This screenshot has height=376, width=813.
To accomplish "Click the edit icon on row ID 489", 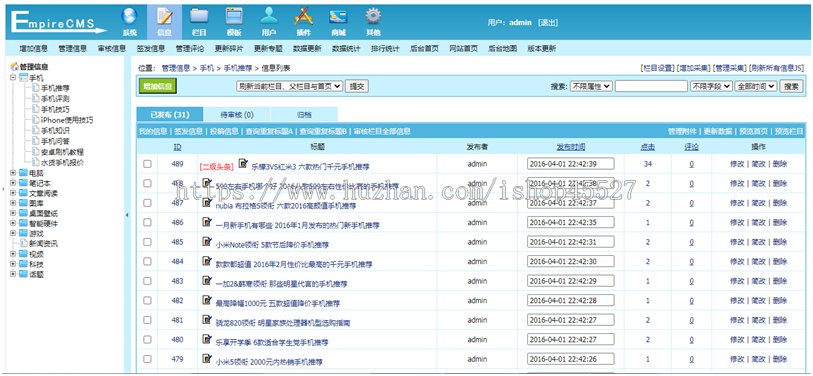I will click(243, 164).
